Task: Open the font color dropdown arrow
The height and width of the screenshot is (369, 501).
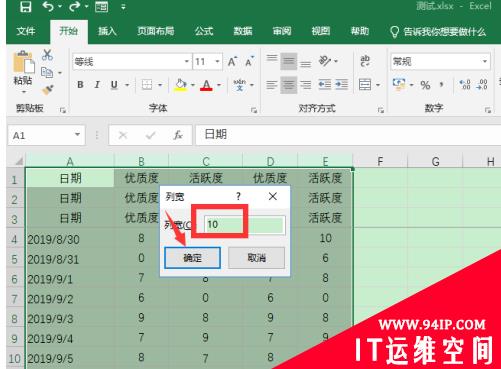Action: [219, 85]
